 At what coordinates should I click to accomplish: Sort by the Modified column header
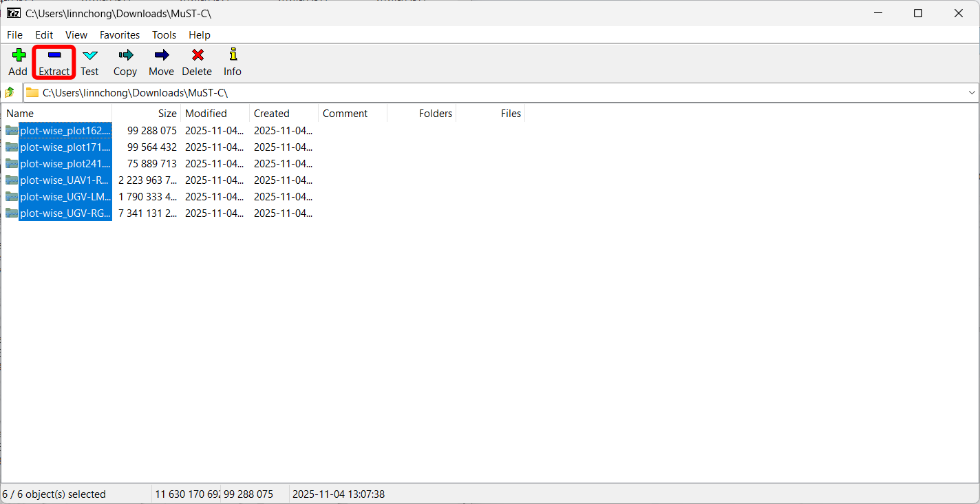click(x=206, y=114)
